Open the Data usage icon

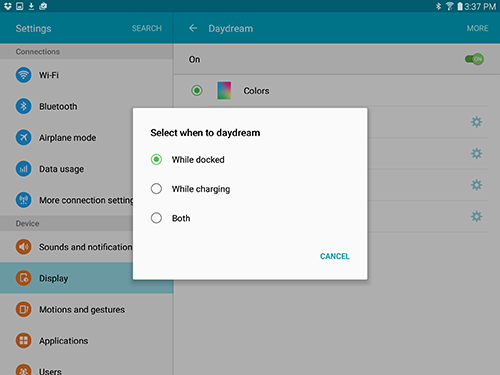[x=23, y=169]
